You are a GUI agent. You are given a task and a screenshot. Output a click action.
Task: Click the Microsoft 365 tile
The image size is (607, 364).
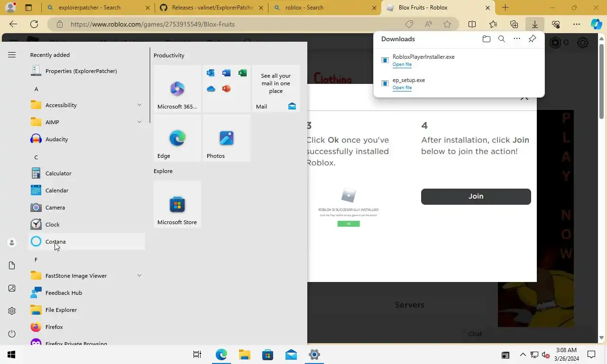pyautogui.click(x=177, y=89)
